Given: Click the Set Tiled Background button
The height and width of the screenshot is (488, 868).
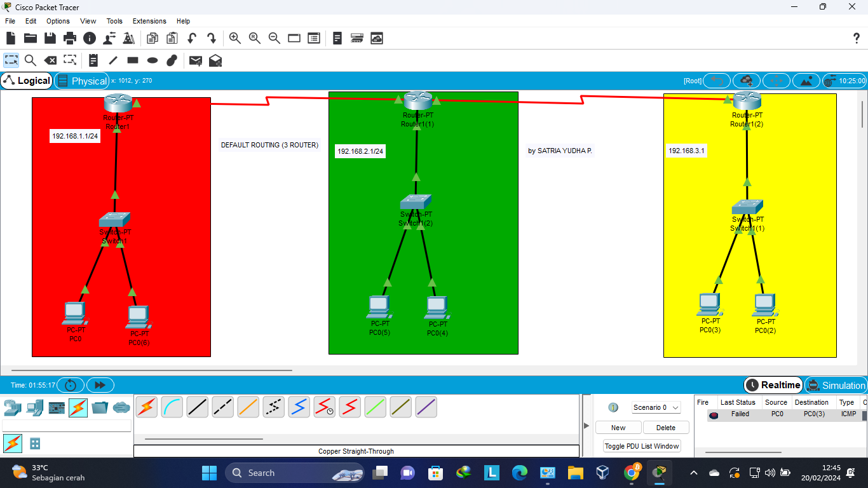Looking at the screenshot, I should tap(806, 81).
